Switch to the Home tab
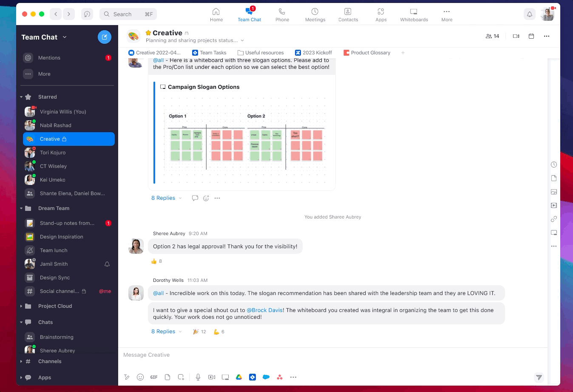 tap(216, 14)
